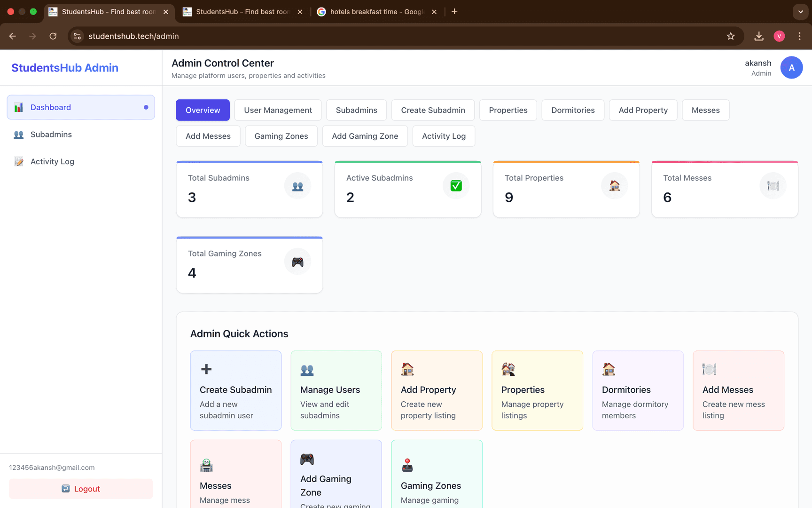Click the blue user avatar 'A'
This screenshot has width=812, height=508.
pos(791,68)
